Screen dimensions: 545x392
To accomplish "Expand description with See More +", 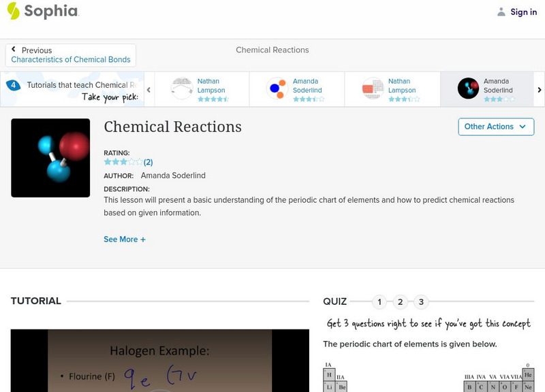I will tap(125, 240).
